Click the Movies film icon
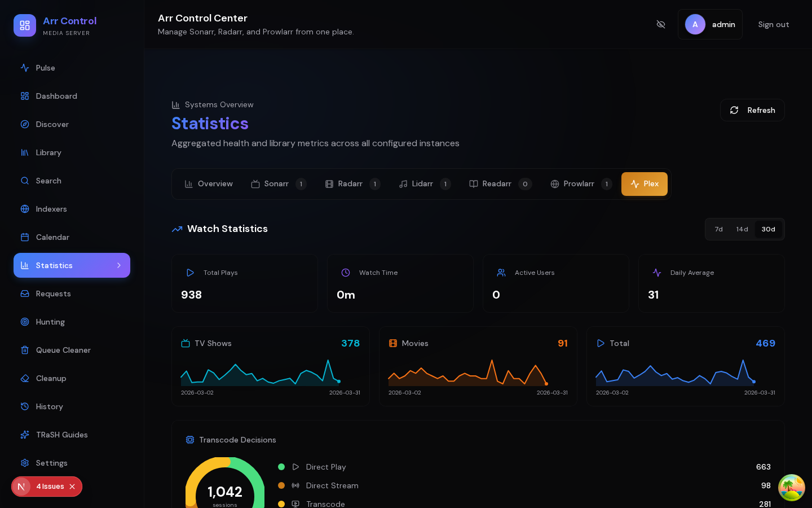The width and height of the screenshot is (812, 508). pos(393,343)
